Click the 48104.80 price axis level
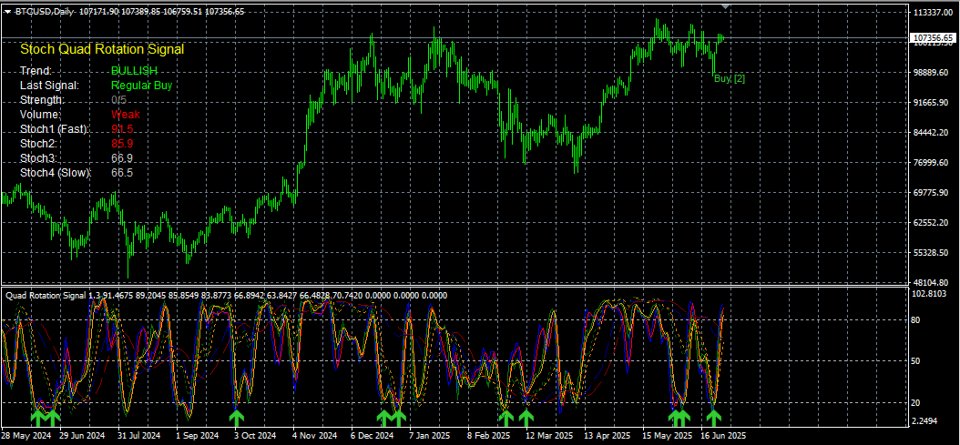 click(931, 283)
